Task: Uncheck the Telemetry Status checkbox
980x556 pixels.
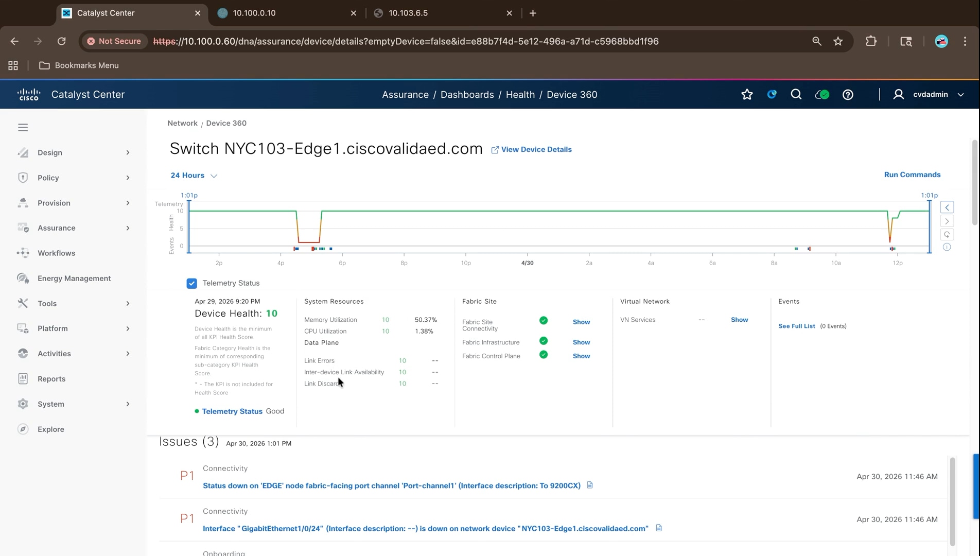Action: pos(191,284)
